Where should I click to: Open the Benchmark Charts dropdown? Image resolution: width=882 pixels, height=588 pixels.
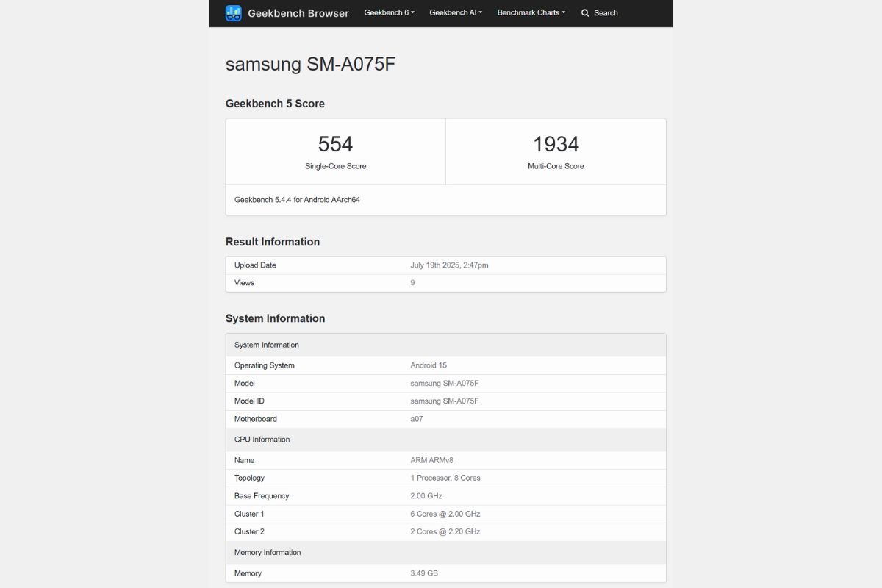[x=531, y=12]
